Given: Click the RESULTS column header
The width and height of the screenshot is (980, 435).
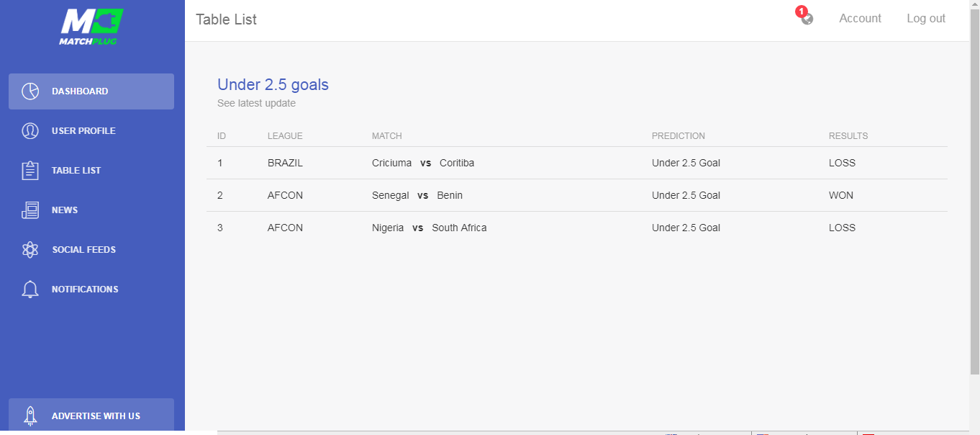Looking at the screenshot, I should coord(848,136).
